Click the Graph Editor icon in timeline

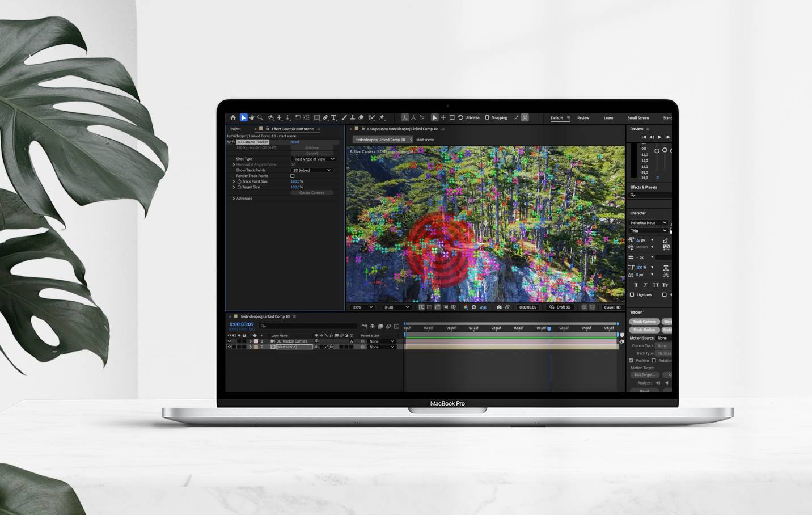coord(396,326)
